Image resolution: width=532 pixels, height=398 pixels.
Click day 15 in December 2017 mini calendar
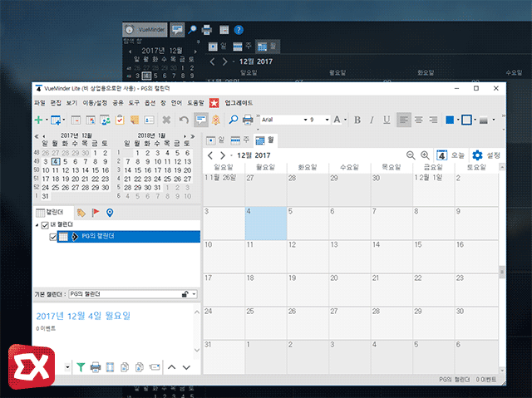coord(96,170)
